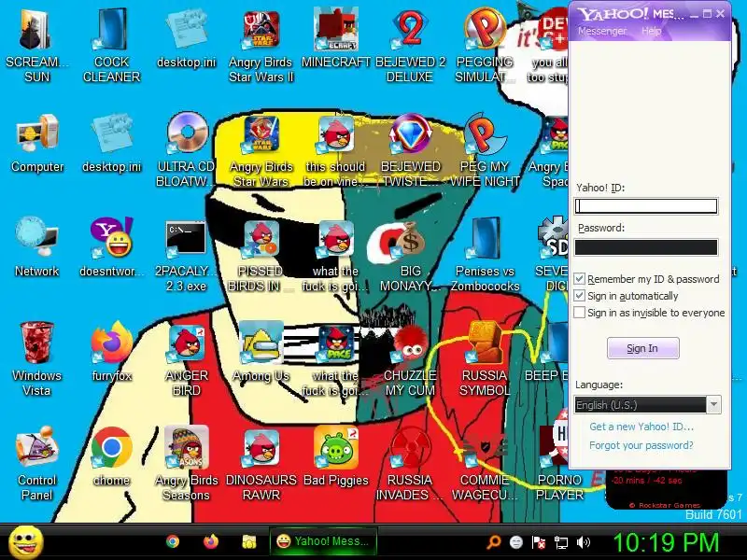Focus the Yahoo! ID input field
This screenshot has width=747, height=560.
click(646, 206)
